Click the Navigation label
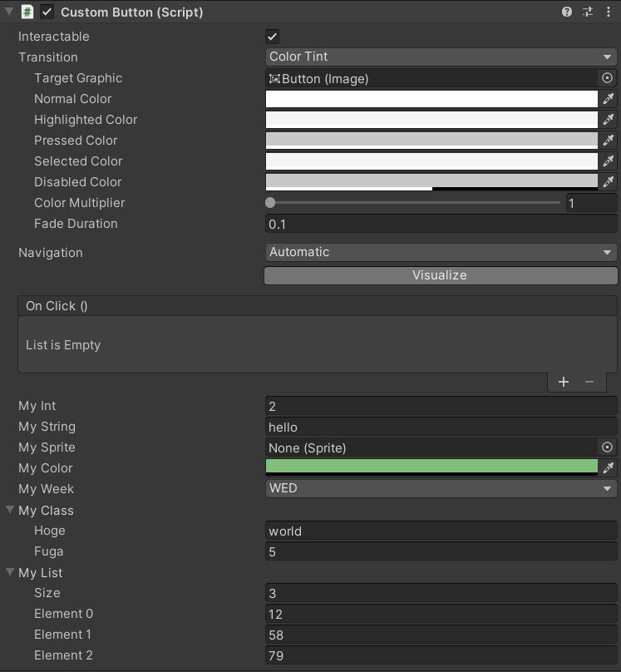The width and height of the screenshot is (621, 672). (51, 253)
